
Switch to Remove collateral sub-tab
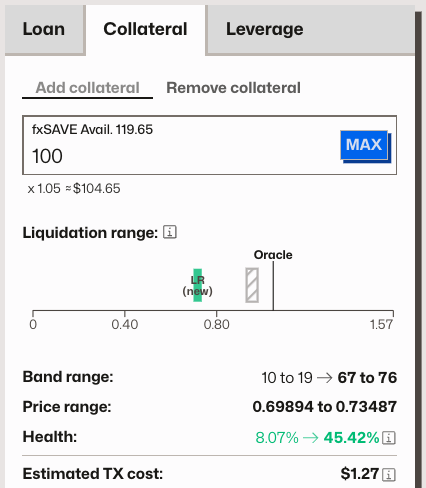coord(233,88)
